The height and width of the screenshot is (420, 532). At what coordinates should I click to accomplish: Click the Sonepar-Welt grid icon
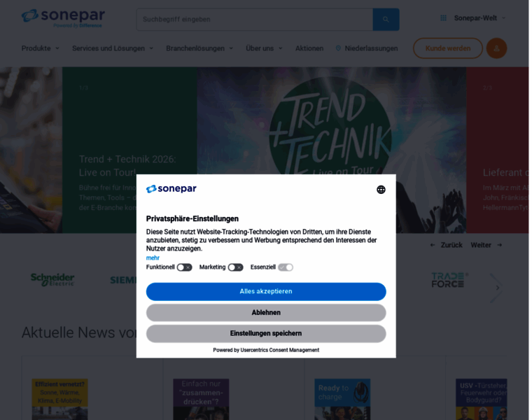(443, 18)
